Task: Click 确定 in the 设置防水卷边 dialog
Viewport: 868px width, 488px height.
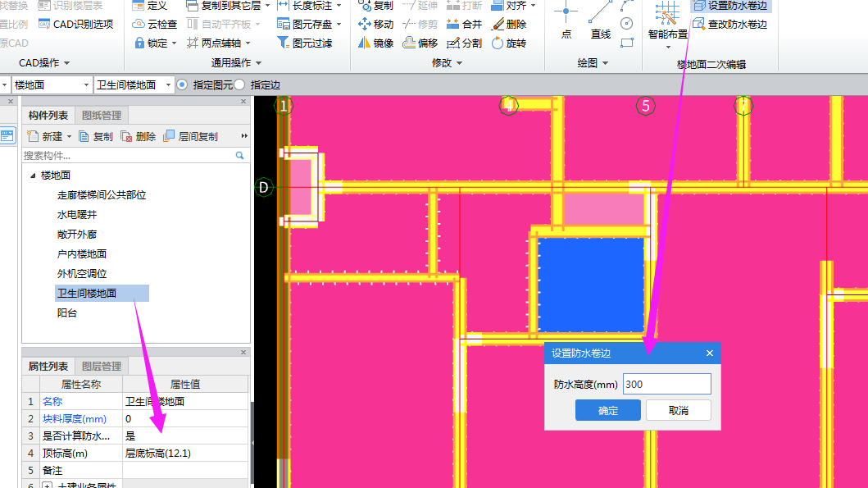Action: (608, 410)
